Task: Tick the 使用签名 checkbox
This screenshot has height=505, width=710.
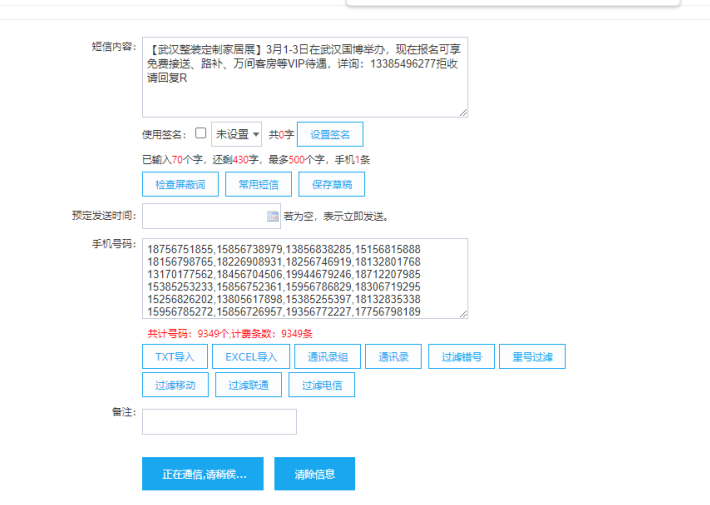Action: pos(201,133)
